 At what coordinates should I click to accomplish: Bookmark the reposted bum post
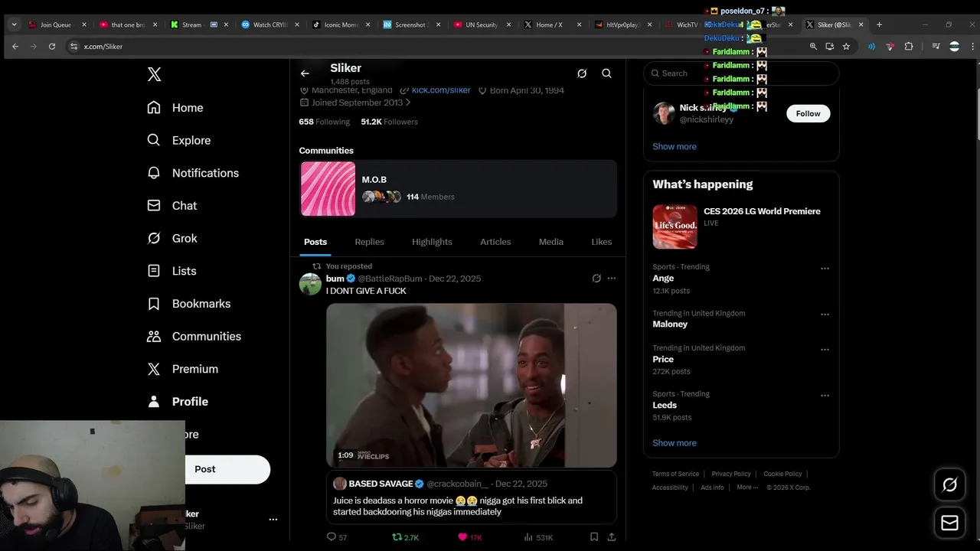tap(594, 537)
